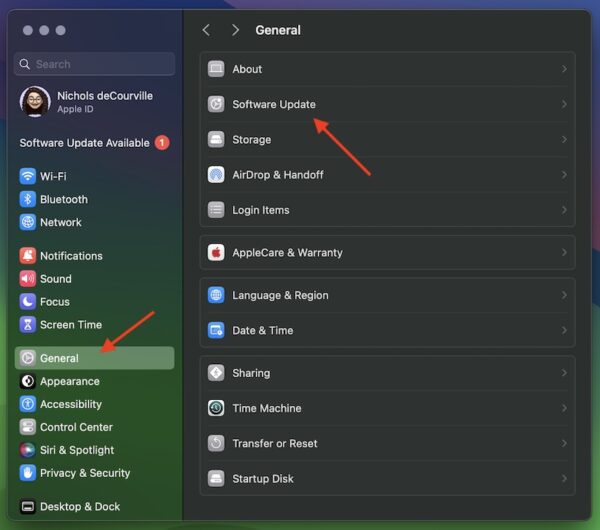The width and height of the screenshot is (600, 530).
Task: Select Notifications in the sidebar
Action: point(70,256)
